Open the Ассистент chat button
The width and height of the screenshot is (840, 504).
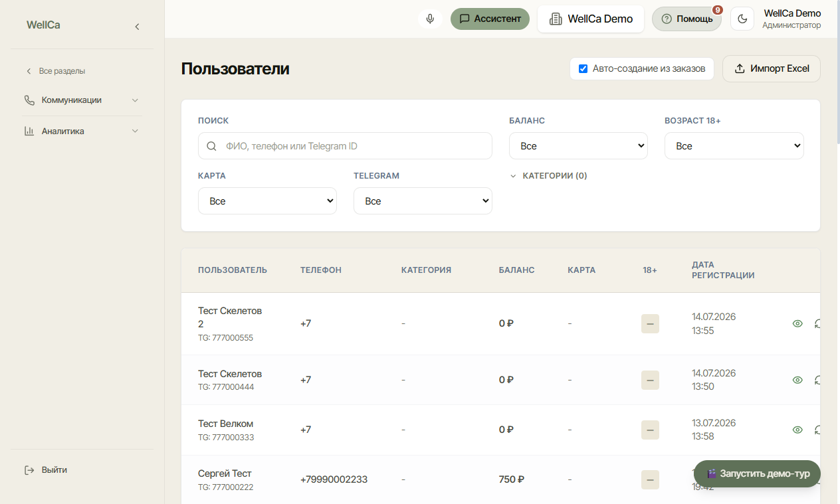coord(490,19)
